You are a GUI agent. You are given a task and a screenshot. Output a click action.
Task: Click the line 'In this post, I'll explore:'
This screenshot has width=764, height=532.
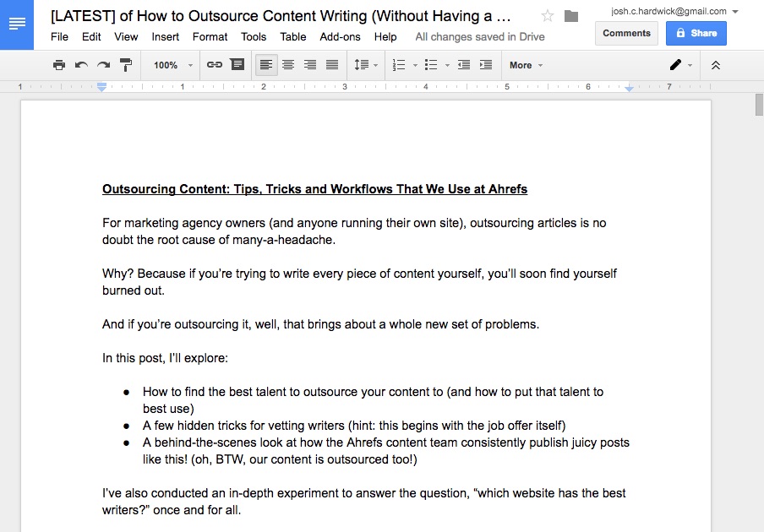165,358
